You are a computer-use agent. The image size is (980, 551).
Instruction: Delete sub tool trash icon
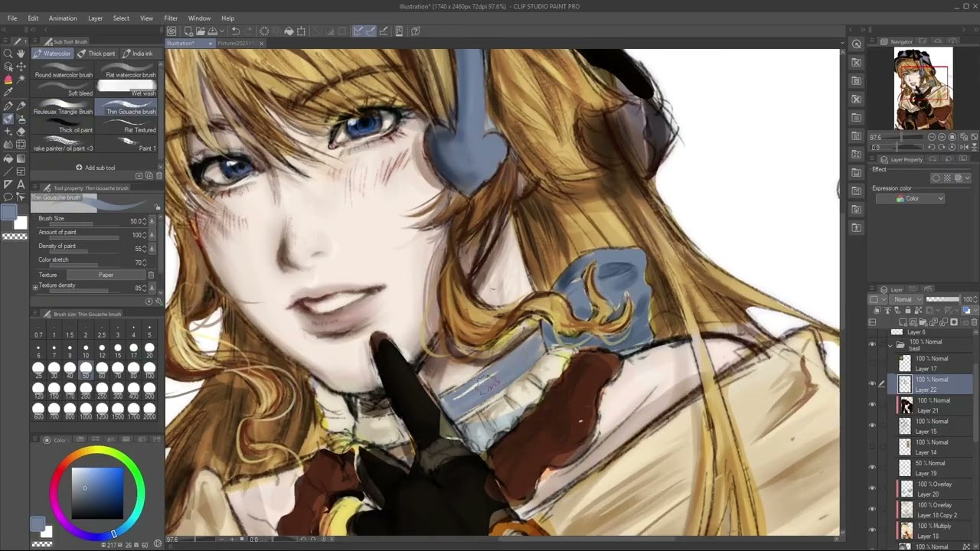tap(158, 176)
